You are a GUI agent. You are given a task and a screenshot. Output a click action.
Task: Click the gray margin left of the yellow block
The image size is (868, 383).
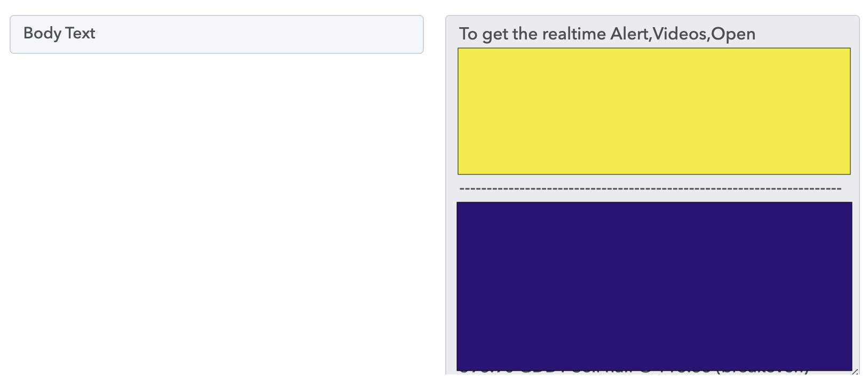point(452,111)
